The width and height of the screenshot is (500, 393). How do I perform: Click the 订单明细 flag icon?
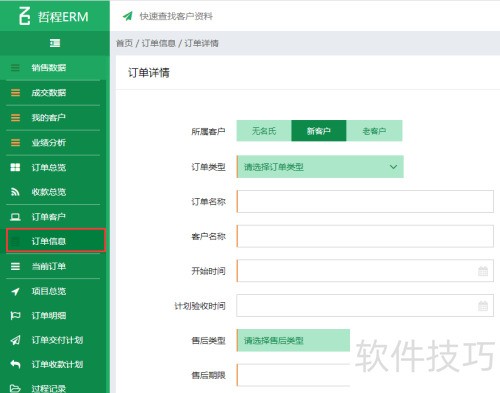15,315
